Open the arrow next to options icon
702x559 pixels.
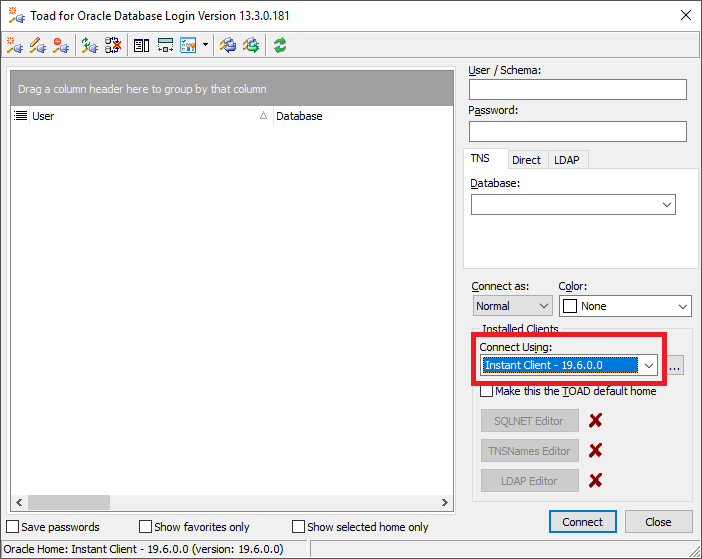coord(205,45)
